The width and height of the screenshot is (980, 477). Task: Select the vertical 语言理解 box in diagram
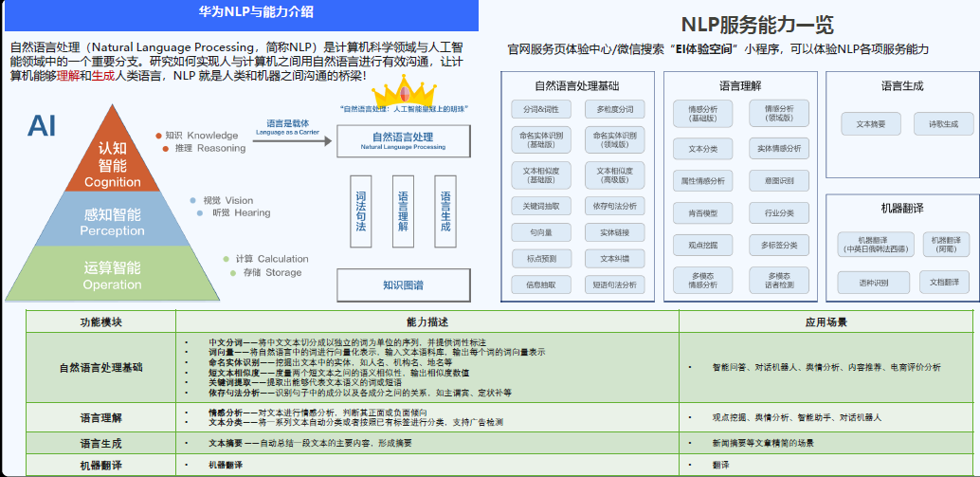403,211
